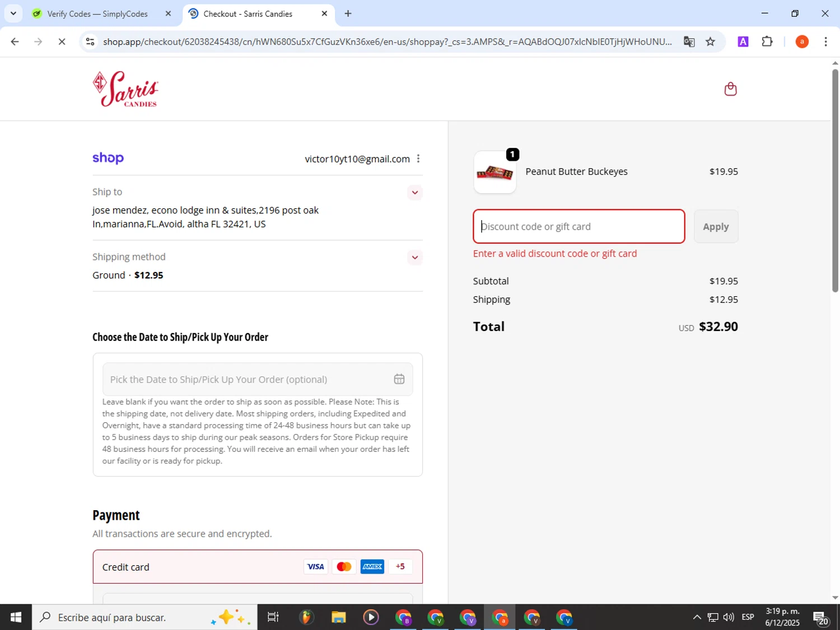Open a new browser tab

pyautogui.click(x=348, y=13)
